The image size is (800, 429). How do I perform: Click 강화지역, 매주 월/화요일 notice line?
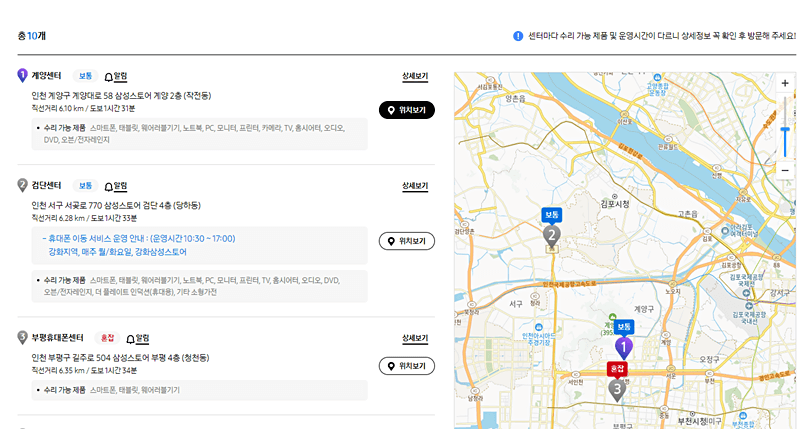tap(117, 252)
